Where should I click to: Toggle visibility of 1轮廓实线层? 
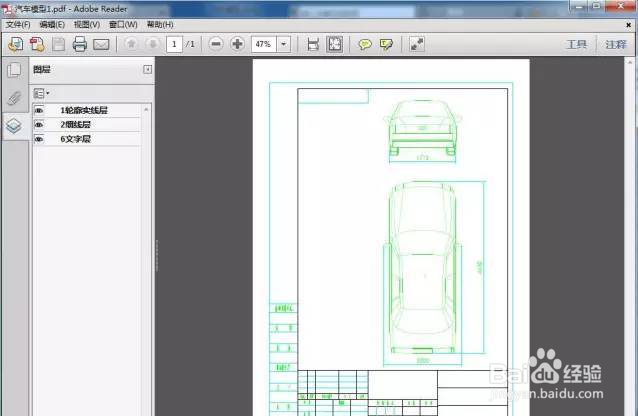(39, 110)
